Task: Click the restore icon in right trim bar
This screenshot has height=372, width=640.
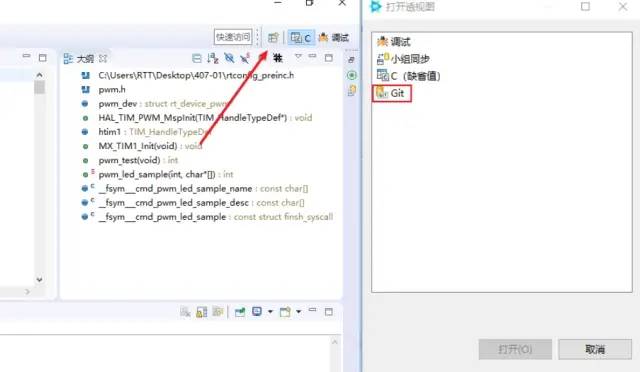Action: click(351, 60)
